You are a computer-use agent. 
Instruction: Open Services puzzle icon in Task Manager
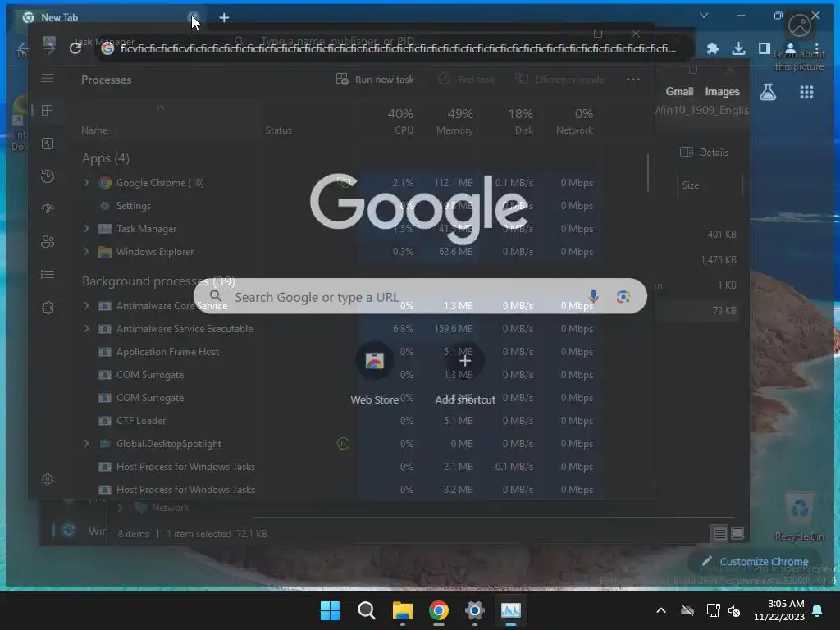tap(47, 308)
